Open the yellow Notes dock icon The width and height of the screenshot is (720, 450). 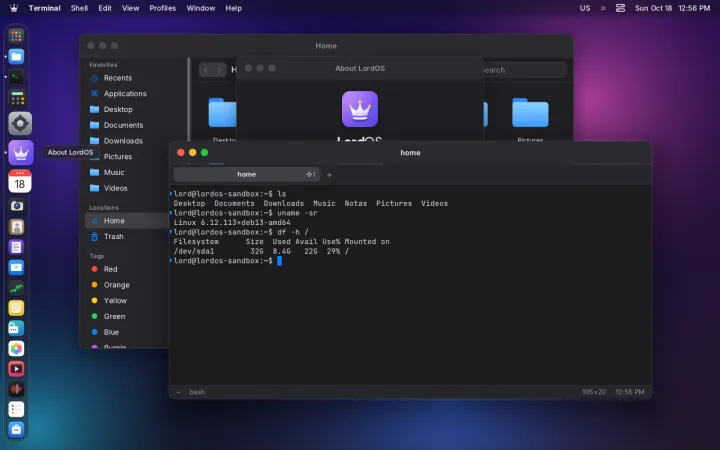[x=16, y=308]
